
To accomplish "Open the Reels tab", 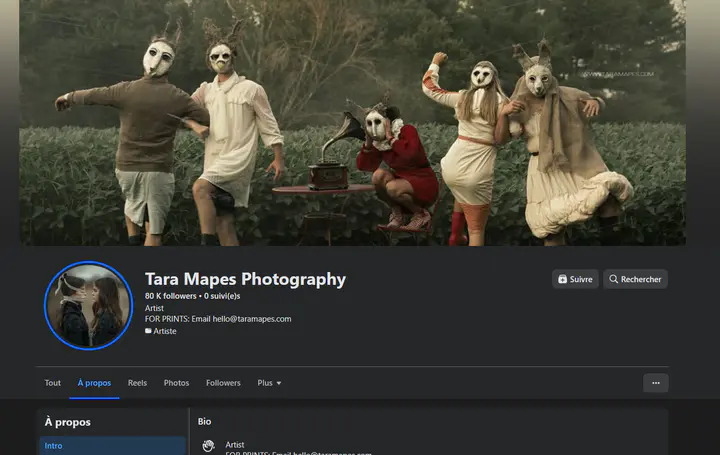I will [137, 383].
